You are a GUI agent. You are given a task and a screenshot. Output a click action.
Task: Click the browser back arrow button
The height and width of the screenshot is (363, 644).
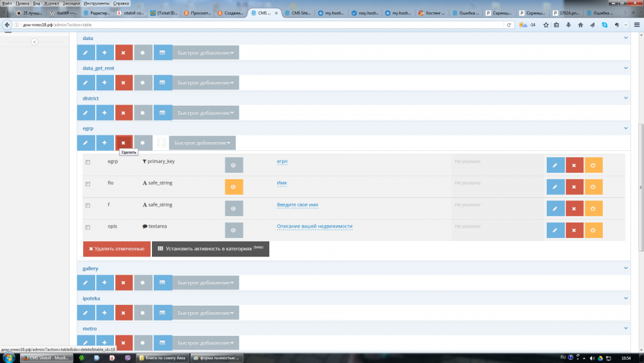pyautogui.click(x=7, y=25)
